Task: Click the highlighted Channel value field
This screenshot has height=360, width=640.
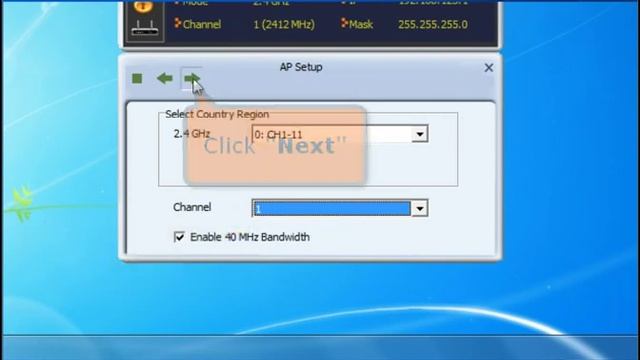Action: pyautogui.click(x=331, y=209)
